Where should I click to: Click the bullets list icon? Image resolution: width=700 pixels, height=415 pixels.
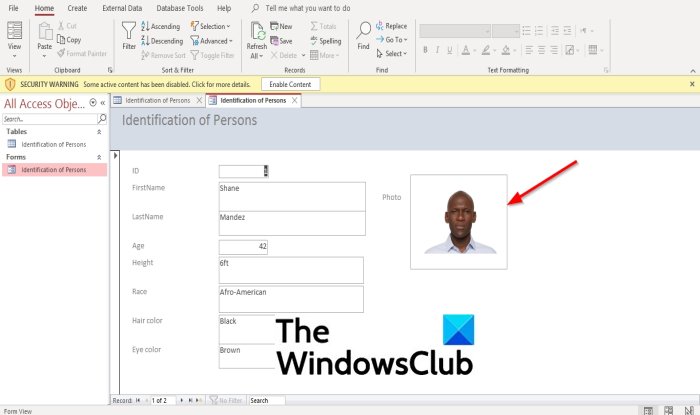527,31
